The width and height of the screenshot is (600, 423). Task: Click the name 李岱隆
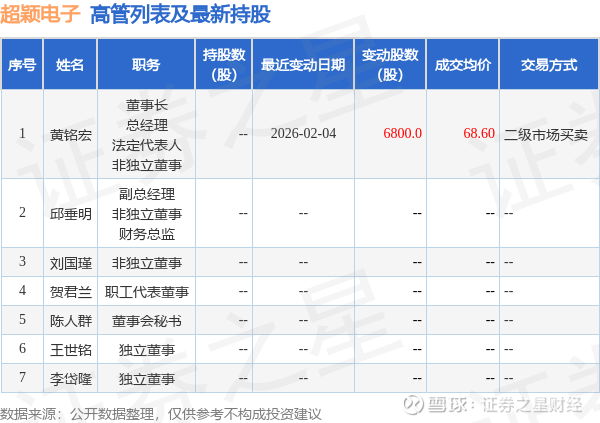(71, 379)
